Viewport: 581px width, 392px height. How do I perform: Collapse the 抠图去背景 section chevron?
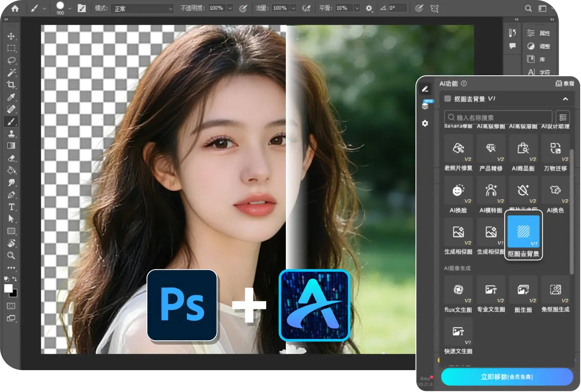pos(565,99)
